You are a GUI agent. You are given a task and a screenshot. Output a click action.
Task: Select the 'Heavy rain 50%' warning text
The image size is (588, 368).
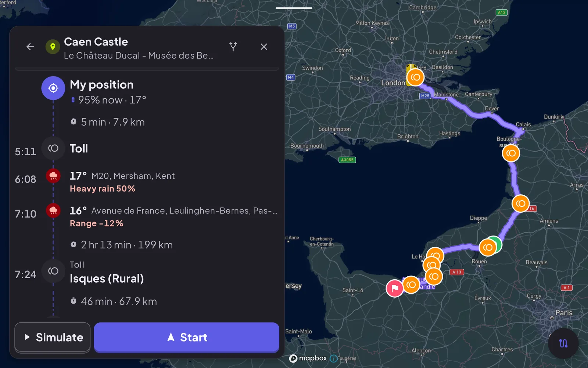[x=103, y=189]
